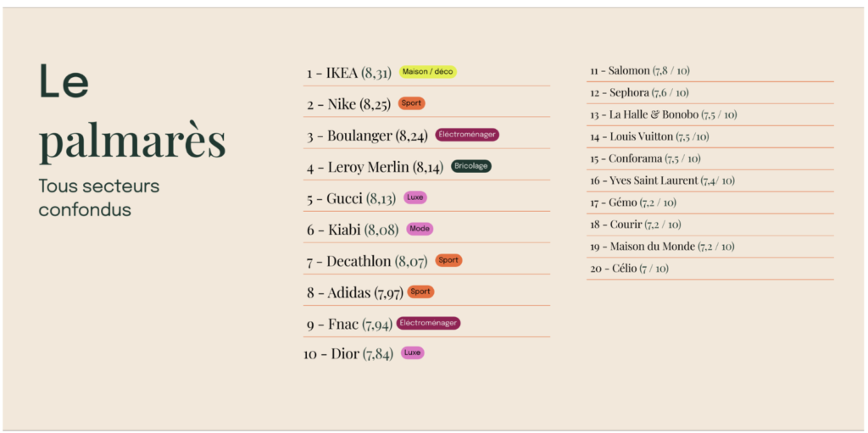Click '11 – Salomon (7,8 / 10)'
Screen dimensions: 868x433
(640, 71)
